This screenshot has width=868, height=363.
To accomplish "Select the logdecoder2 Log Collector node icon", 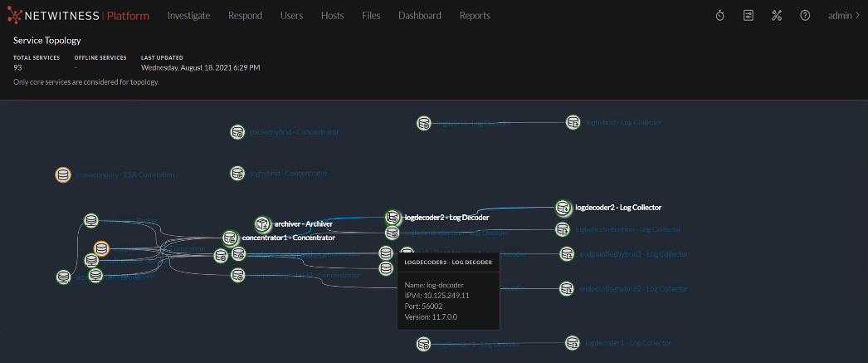I will coord(563,208).
